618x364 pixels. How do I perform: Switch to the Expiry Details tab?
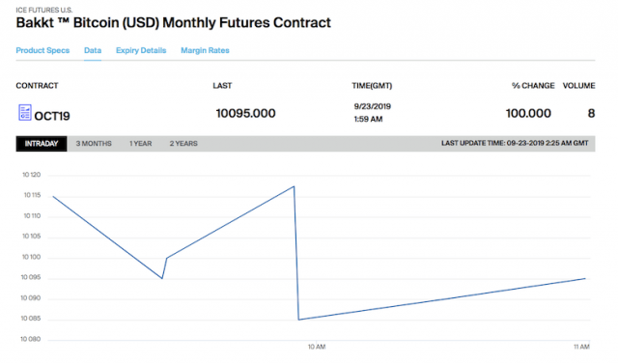(x=141, y=50)
